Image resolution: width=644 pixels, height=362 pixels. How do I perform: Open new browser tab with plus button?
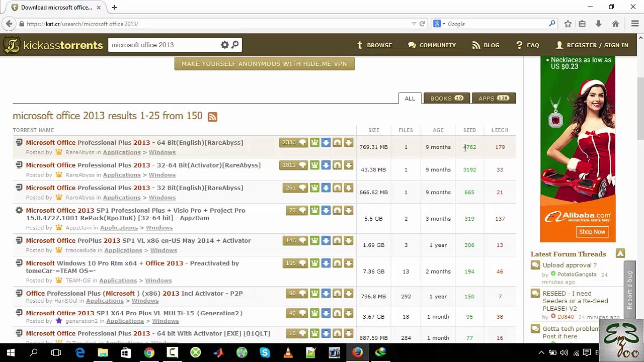(x=114, y=8)
